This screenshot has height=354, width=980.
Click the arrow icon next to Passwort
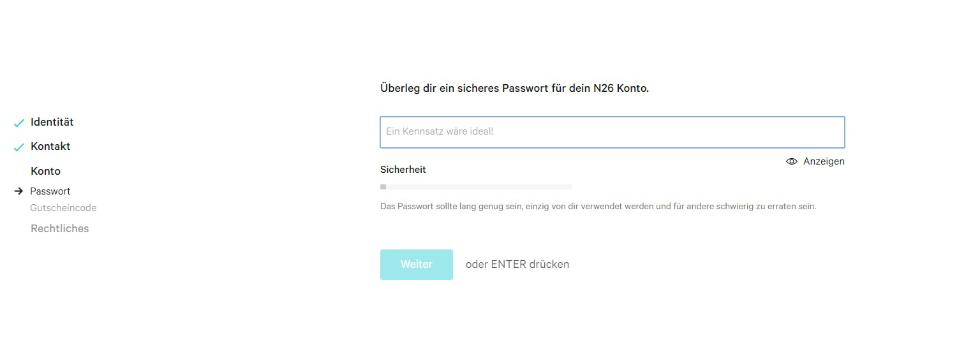pyautogui.click(x=19, y=191)
